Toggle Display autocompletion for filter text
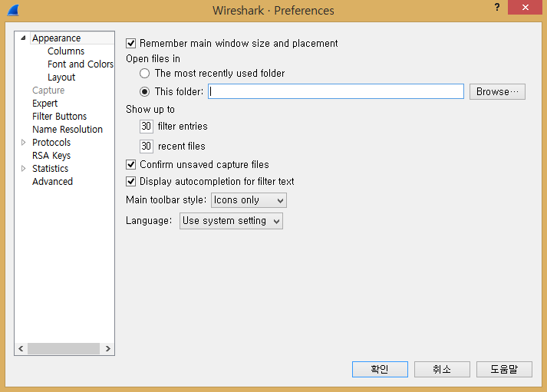Viewport: 547px width, 392px height. point(131,181)
